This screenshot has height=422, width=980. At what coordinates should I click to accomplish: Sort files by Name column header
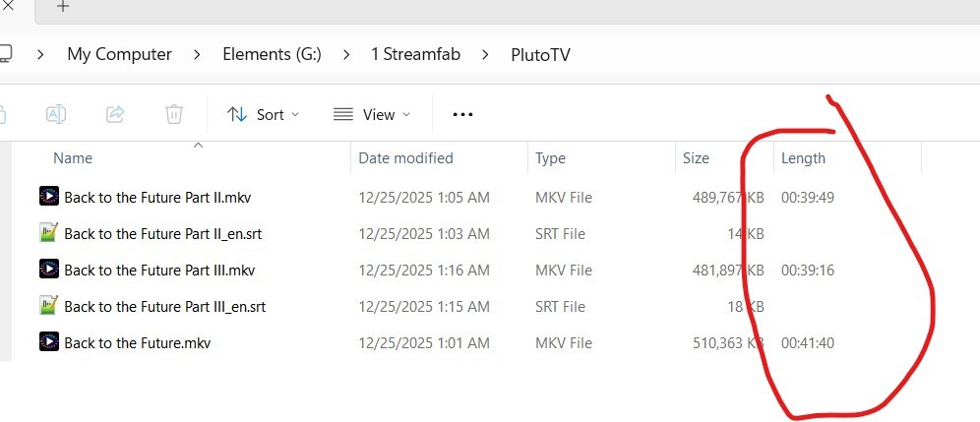pos(73,157)
